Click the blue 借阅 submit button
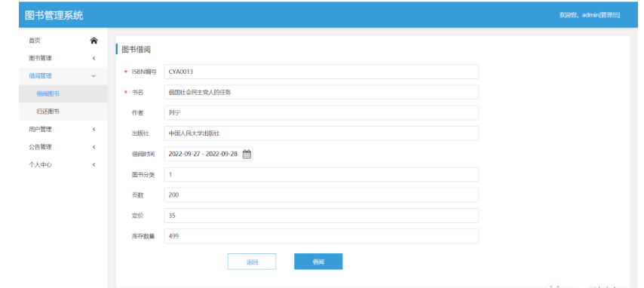The width and height of the screenshot is (644, 288). pos(318,262)
